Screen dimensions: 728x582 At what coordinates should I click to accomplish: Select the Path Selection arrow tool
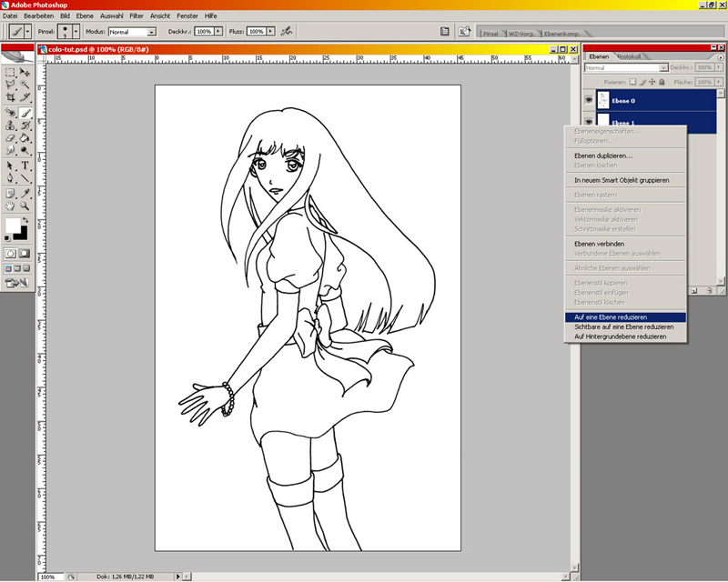click(10, 166)
